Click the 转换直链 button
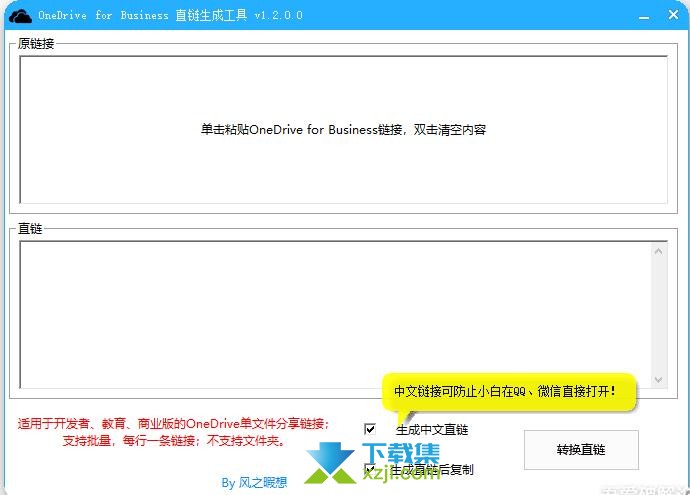 click(x=581, y=450)
